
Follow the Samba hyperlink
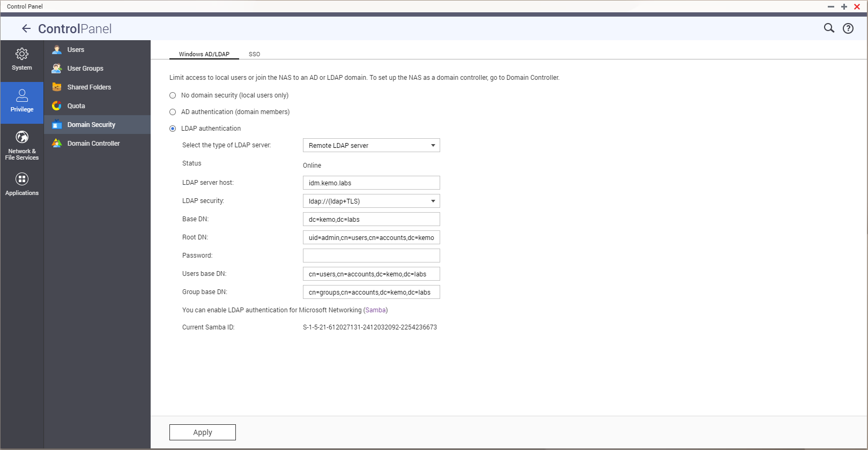click(x=375, y=310)
